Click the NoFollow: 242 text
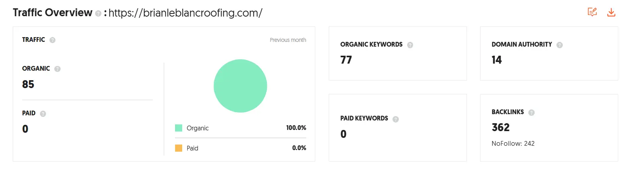The height and width of the screenshot is (173, 644). 513,143
